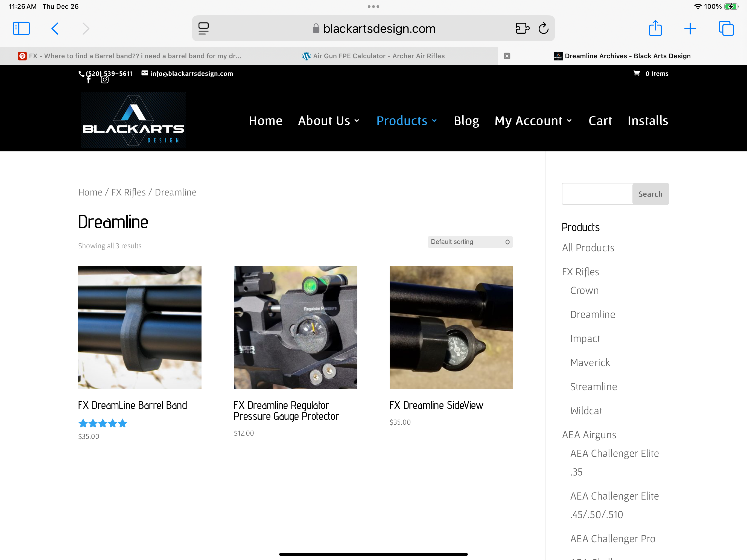Screen dimensions: 747x560
Task: Click the 0 Items cart link
Action: 656,73
